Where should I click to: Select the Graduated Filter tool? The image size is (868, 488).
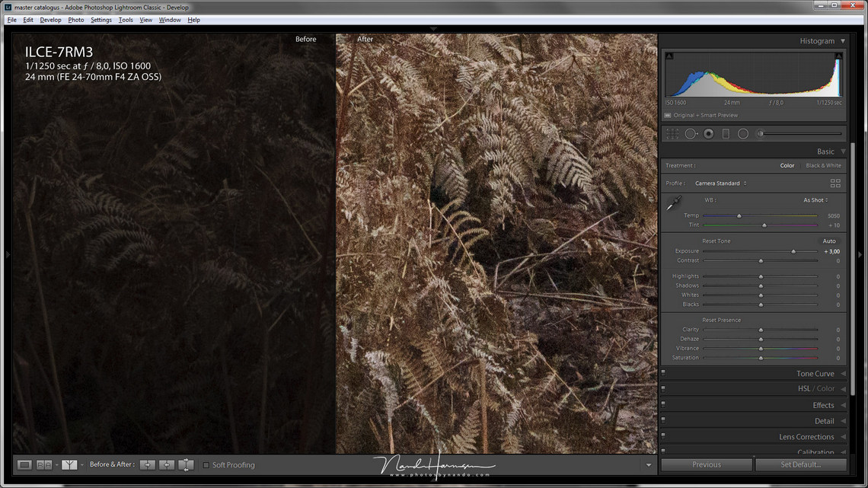(726, 134)
